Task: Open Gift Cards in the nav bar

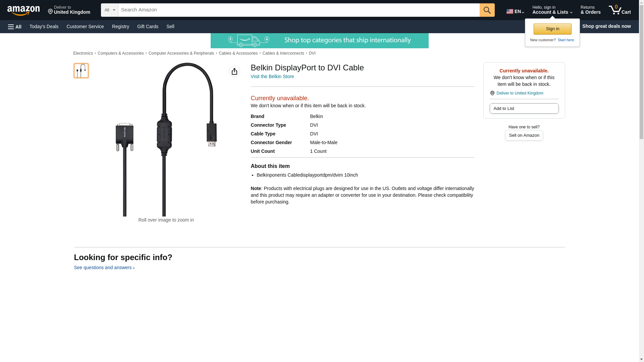Action: [148, 26]
